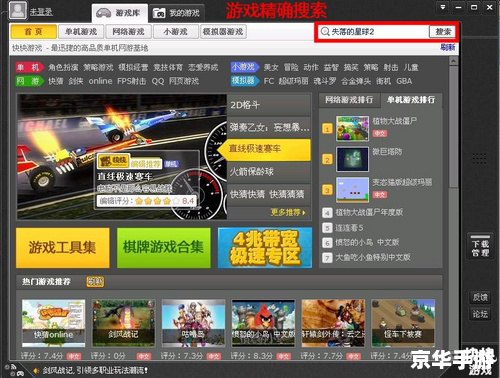500x378 pixels.
Task: Switch to 网络游戏排行 ranking tab
Action: pos(349,100)
